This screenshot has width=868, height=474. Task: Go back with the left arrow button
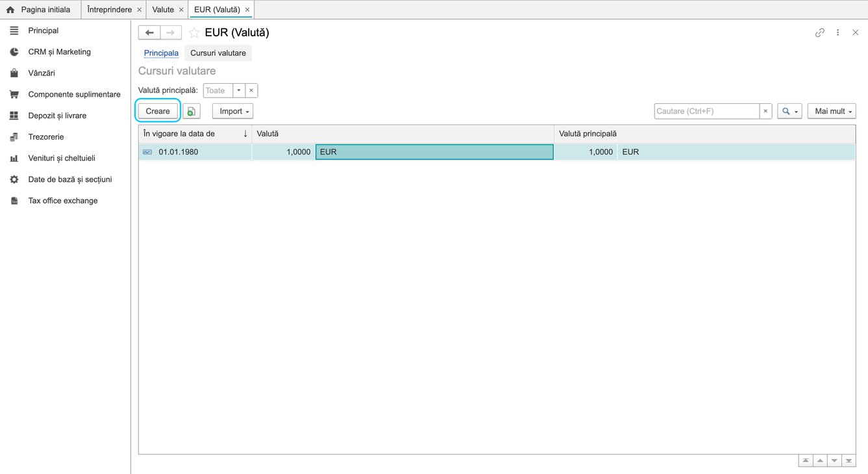tap(149, 32)
